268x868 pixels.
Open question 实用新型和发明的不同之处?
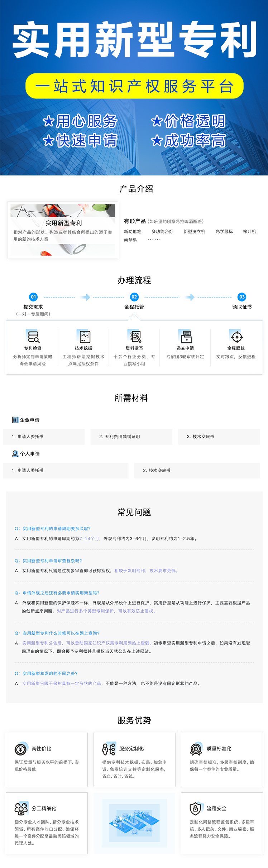(46, 674)
